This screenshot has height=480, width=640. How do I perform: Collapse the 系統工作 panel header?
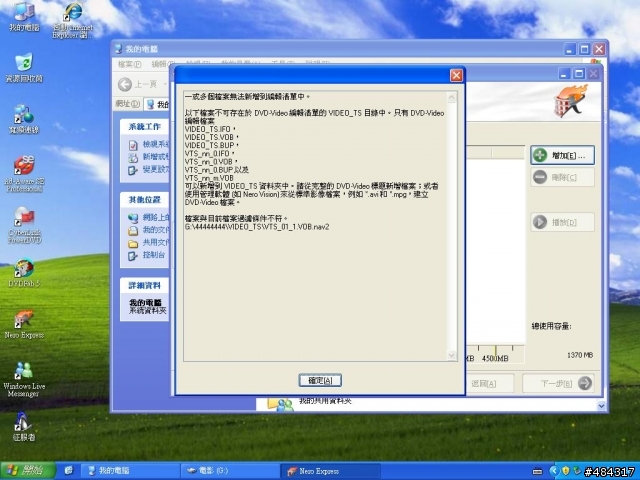144,127
